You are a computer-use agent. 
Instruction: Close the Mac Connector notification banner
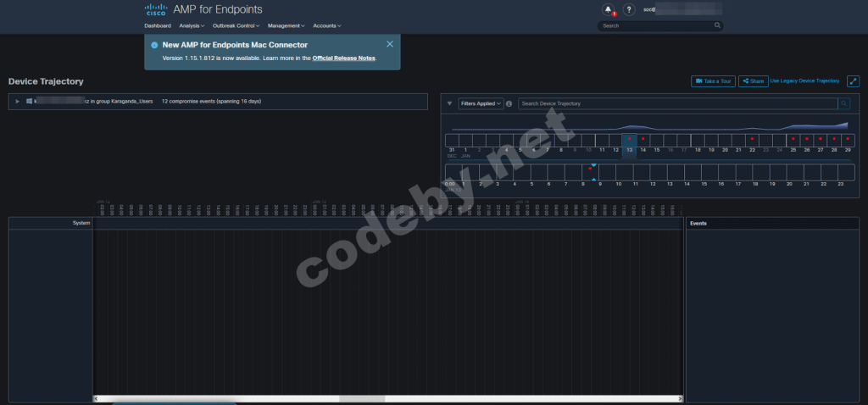(x=390, y=44)
